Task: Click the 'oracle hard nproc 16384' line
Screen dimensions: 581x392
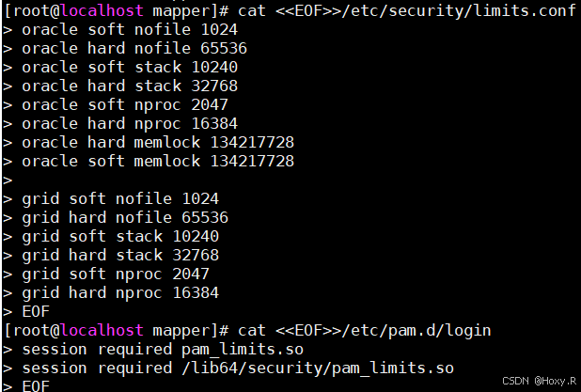Action: 130,124
